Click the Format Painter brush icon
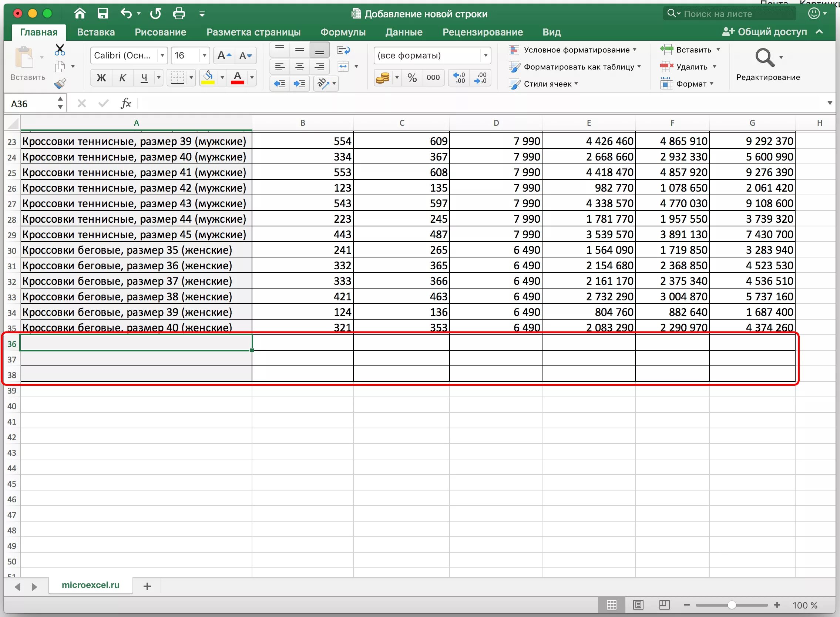The image size is (840, 617). click(x=60, y=84)
